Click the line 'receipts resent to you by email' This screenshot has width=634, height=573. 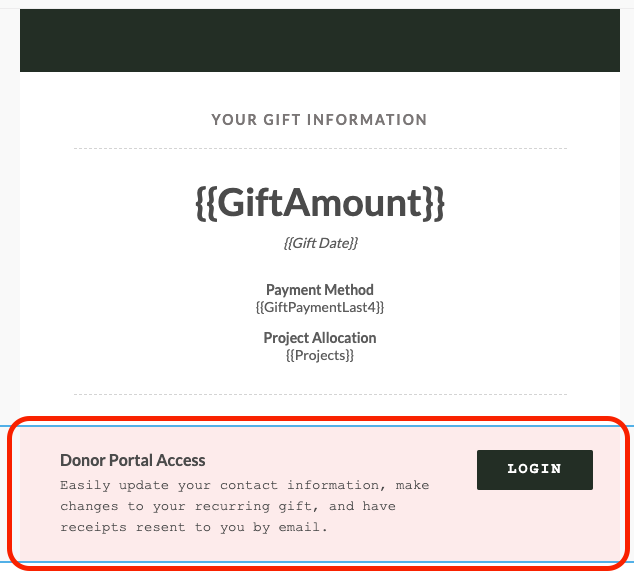[194, 527]
